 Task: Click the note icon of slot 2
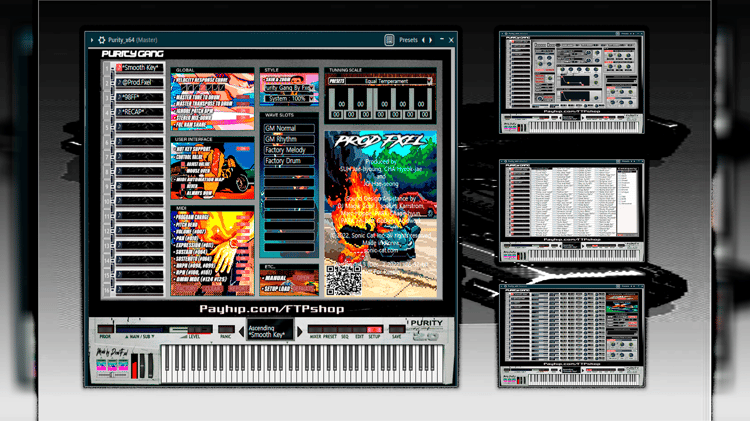(119, 82)
